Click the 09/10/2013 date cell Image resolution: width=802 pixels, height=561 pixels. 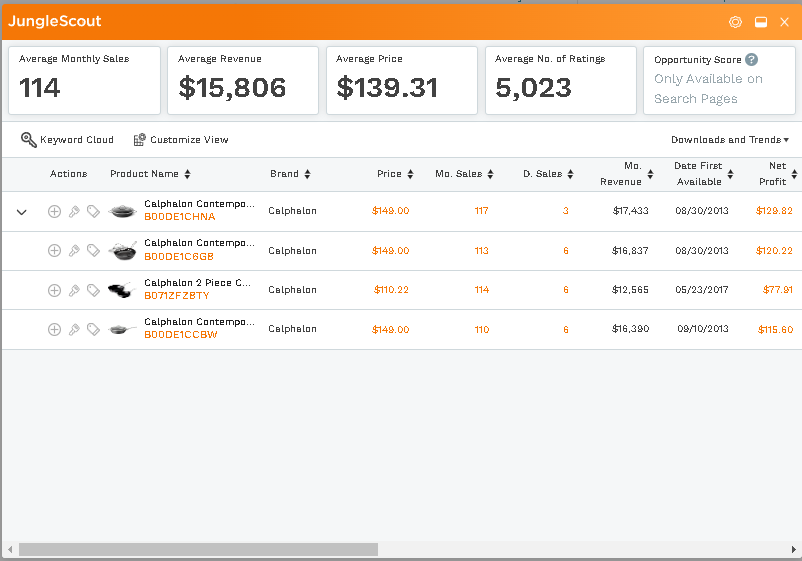[703, 329]
